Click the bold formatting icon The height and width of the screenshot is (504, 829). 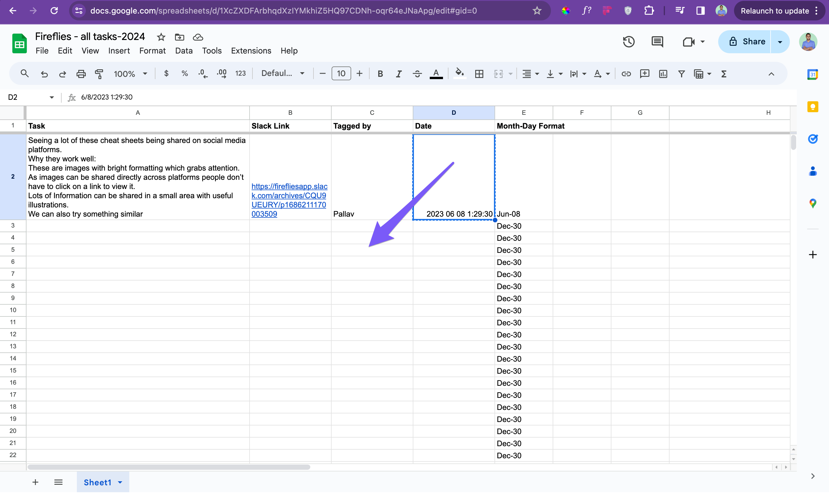point(380,74)
